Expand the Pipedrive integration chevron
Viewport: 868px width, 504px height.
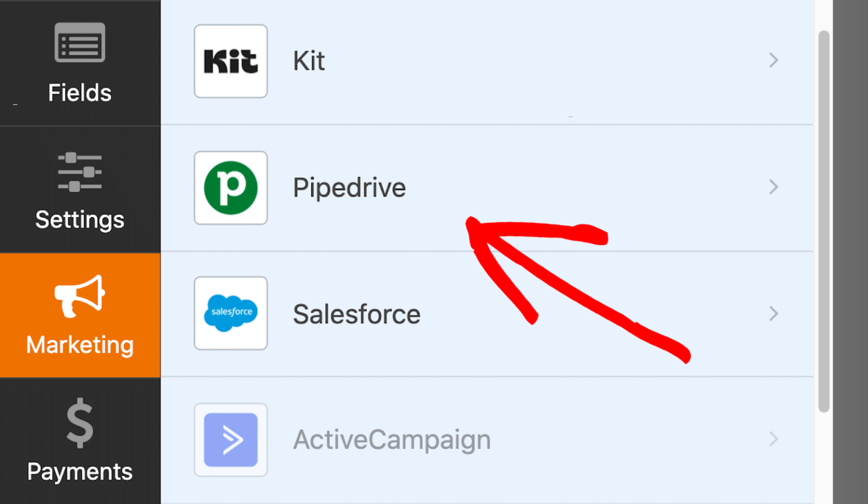pyautogui.click(x=774, y=187)
